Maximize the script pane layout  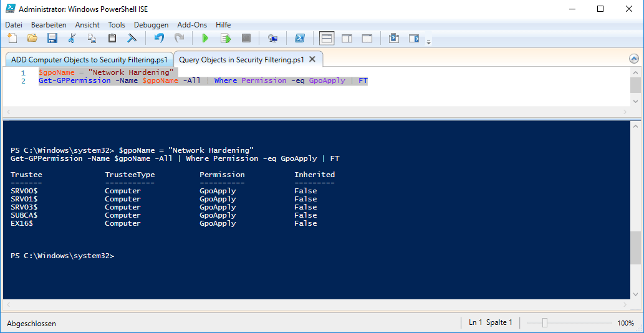point(367,39)
